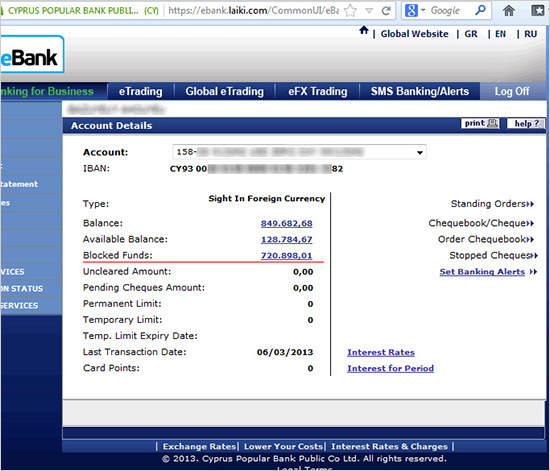The height and width of the screenshot is (471, 550).
Task: Click the eBank logo
Action: [x=32, y=54]
